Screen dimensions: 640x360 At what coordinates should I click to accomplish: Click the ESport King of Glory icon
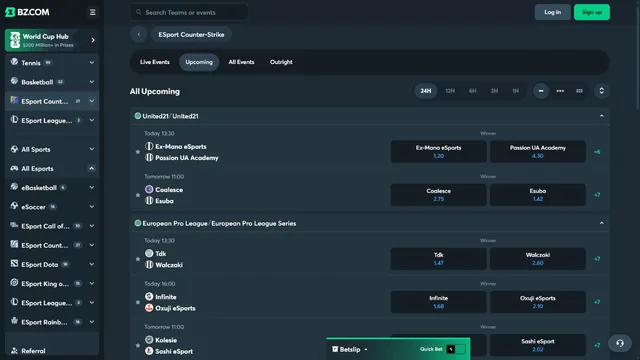[14, 283]
